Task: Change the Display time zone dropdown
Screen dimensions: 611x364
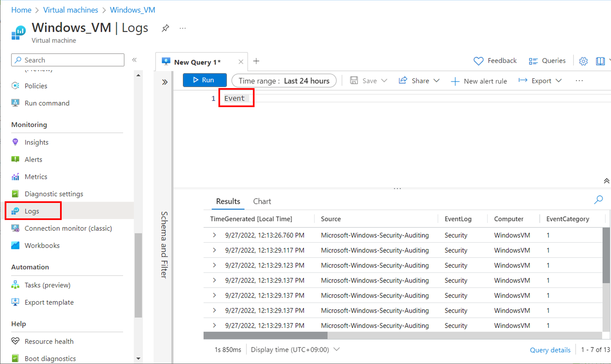Action: [x=295, y=349]
